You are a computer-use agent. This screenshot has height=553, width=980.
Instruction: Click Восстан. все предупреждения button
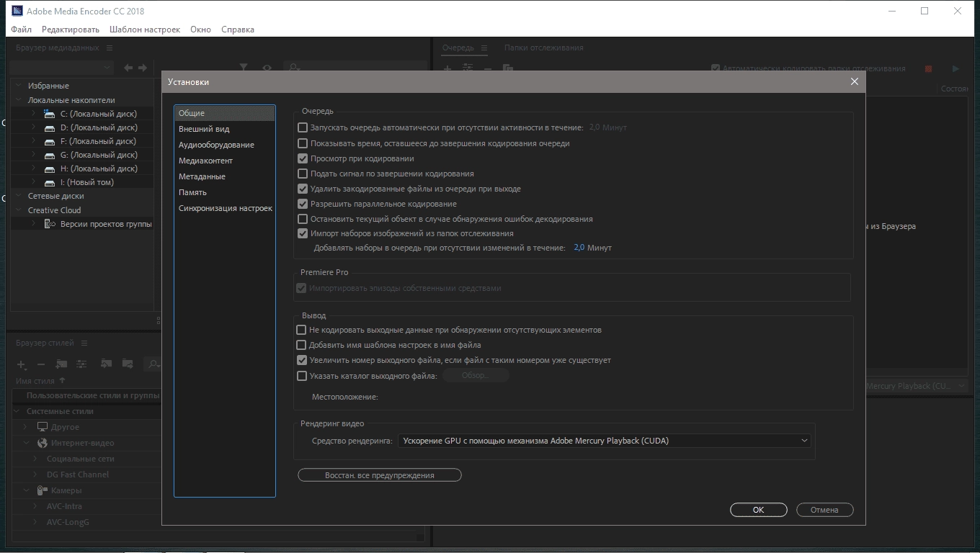point(380,475)
